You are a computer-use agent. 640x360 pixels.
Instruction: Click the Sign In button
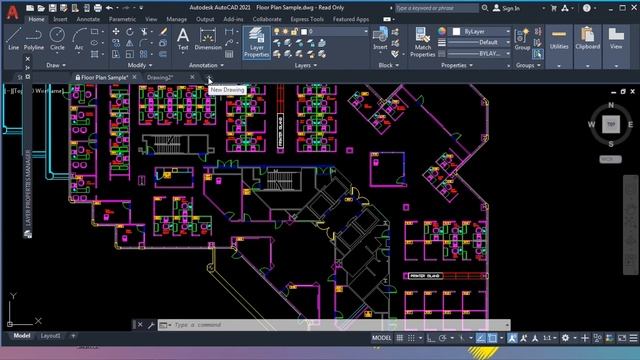(x=507, y=8)
